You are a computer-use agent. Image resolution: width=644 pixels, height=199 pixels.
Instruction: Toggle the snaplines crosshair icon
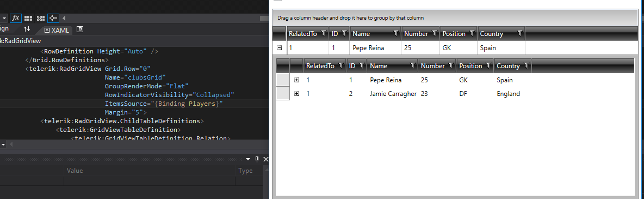pos(53,18)
